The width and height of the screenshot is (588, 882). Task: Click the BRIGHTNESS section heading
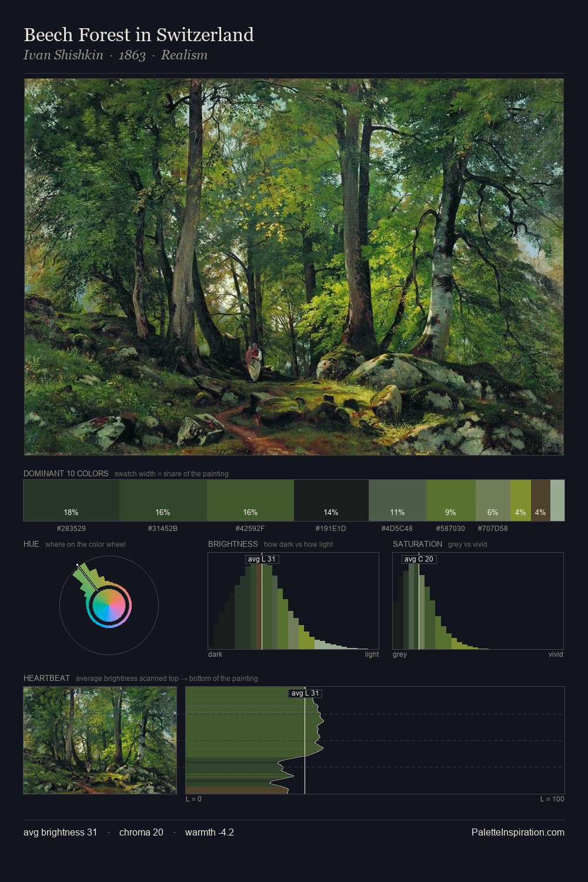coord(233,544)
